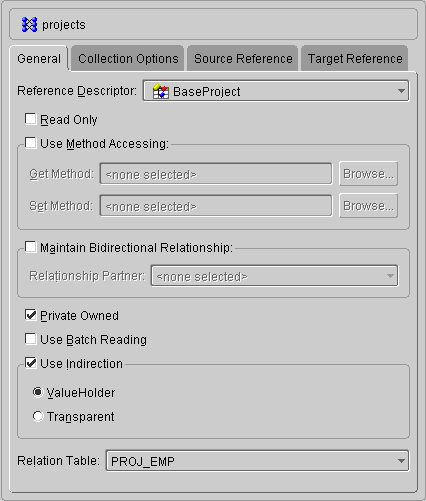Enable the Read Only checkbox
The height and width of the screenshot is (501, 426).
click(x=31, y=119)
